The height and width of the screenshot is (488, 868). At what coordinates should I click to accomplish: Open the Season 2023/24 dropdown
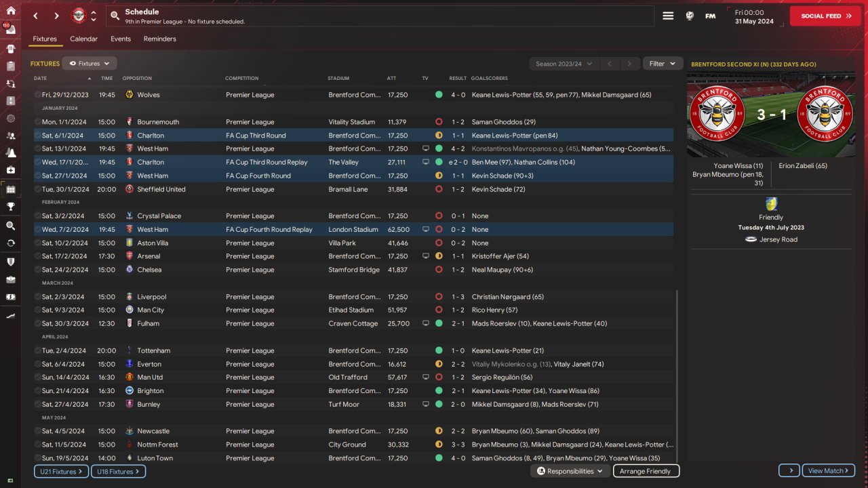[x=564, y=64]
